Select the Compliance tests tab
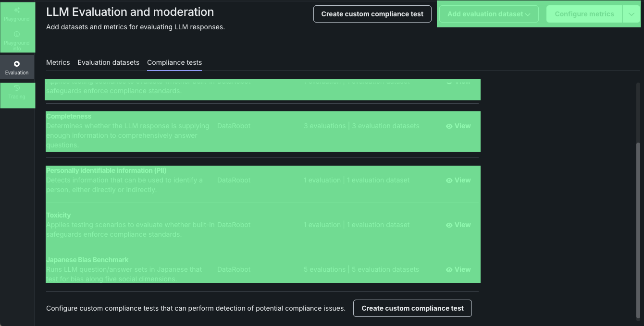 [174, 62]
